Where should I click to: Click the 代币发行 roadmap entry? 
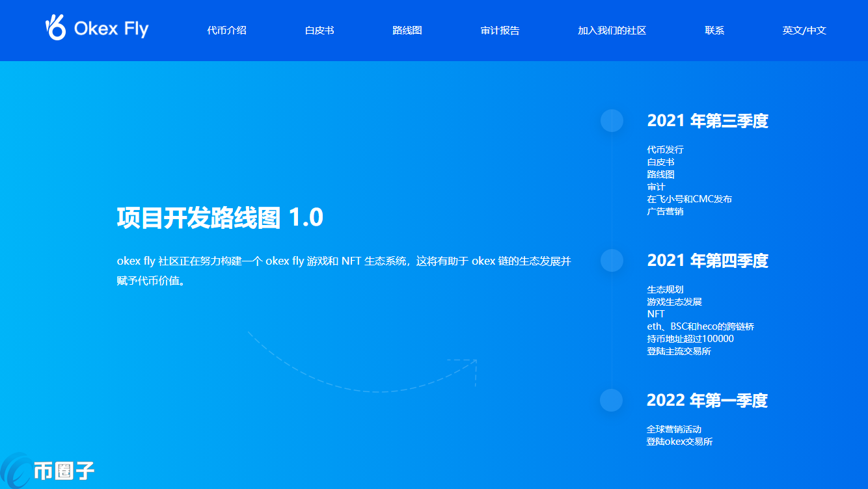[665, 150]
